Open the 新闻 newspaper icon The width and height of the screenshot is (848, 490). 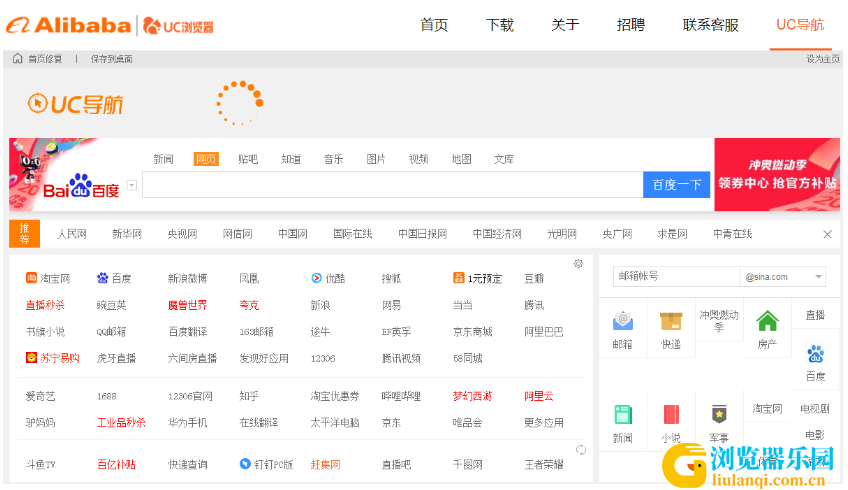(x=622, y=415)
